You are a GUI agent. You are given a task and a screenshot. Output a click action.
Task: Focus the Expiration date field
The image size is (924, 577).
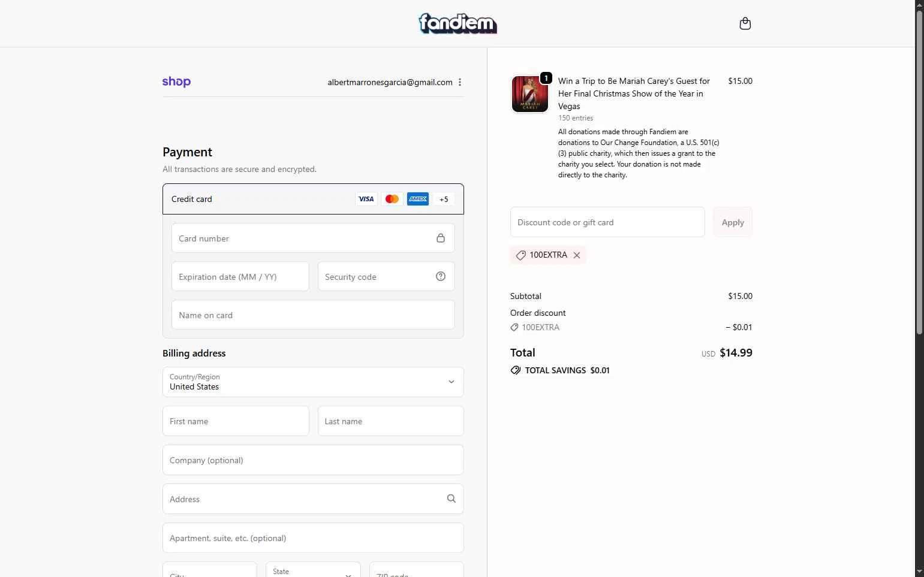click(240, 276)
